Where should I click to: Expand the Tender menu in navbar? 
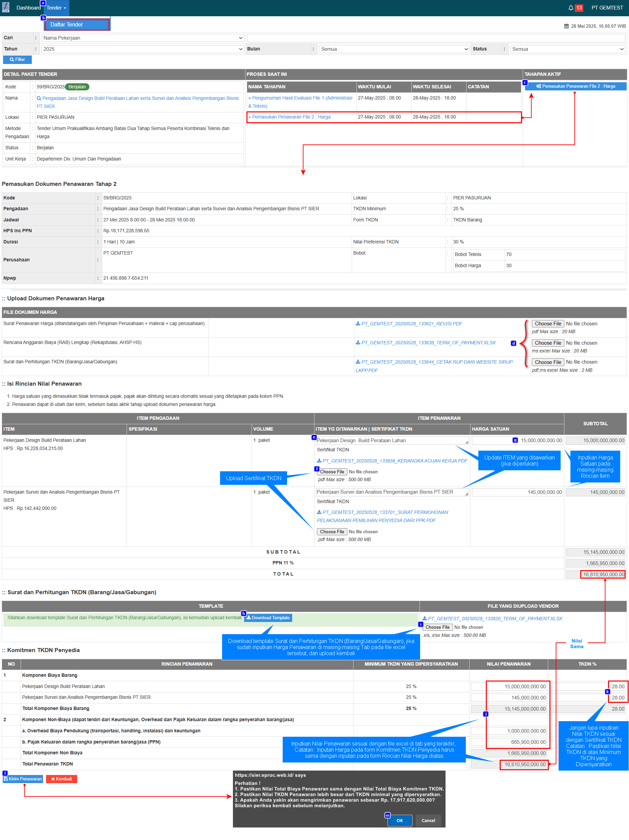coord(57,7)
